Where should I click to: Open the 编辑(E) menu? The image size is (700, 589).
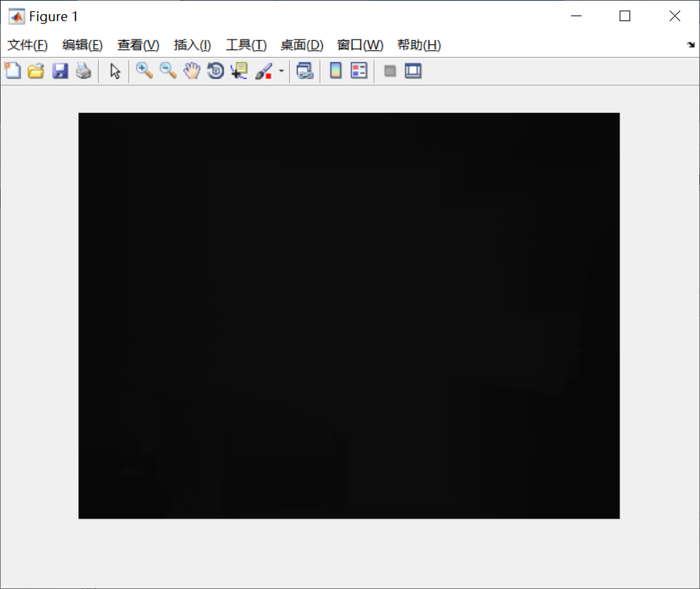(82, 45)
